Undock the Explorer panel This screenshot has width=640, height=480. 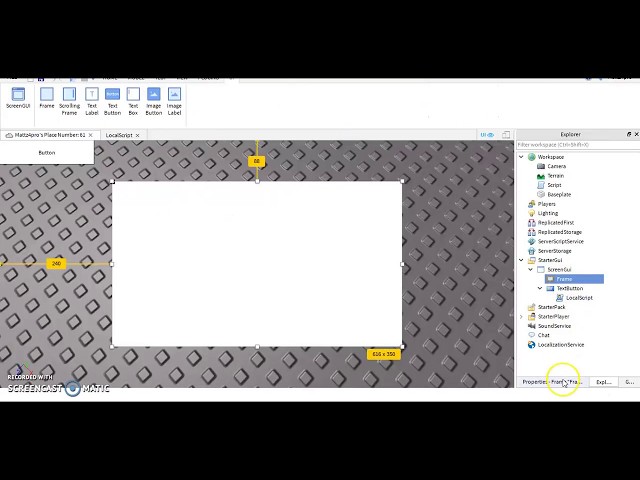pos(629,134)
